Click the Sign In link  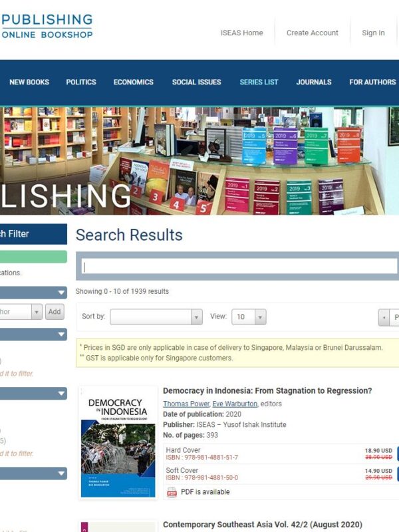pyautogui.click(x=373, y=33)
